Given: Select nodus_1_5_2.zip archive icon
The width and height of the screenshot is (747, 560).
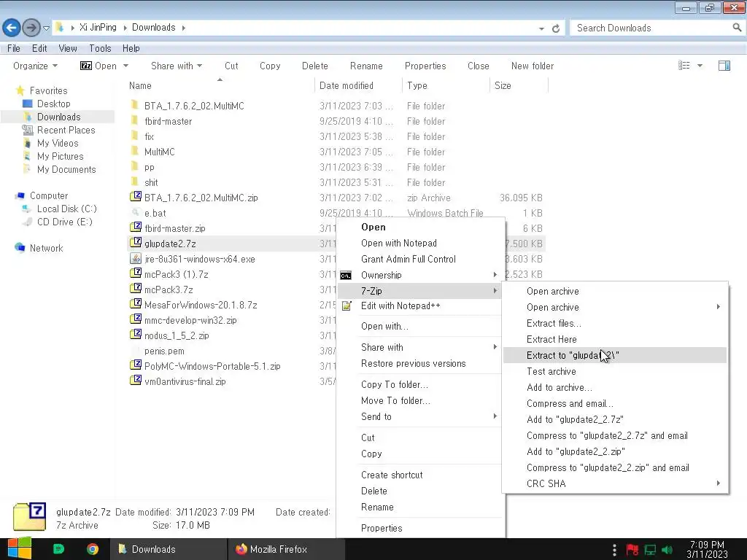Looking at the screenshot, I should click(136, 334).
